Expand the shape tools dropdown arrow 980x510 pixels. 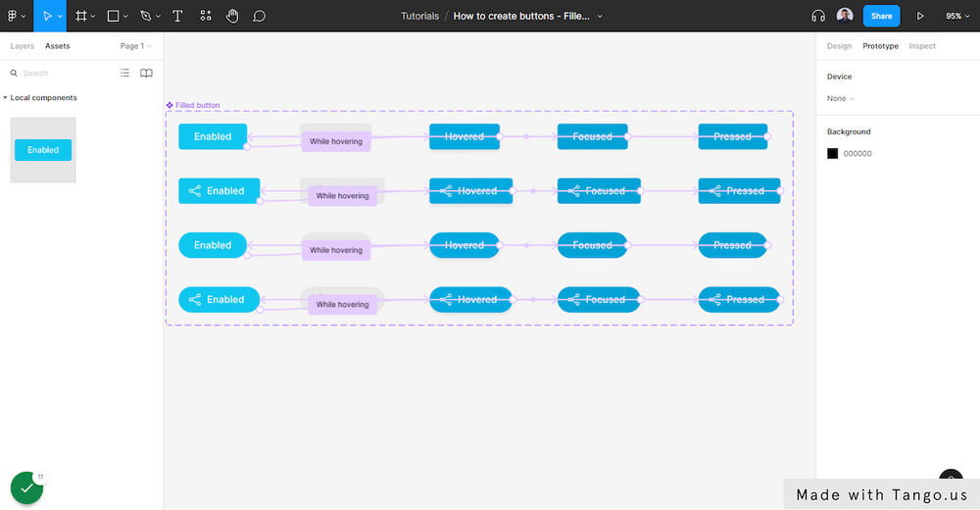click(125, 17)
